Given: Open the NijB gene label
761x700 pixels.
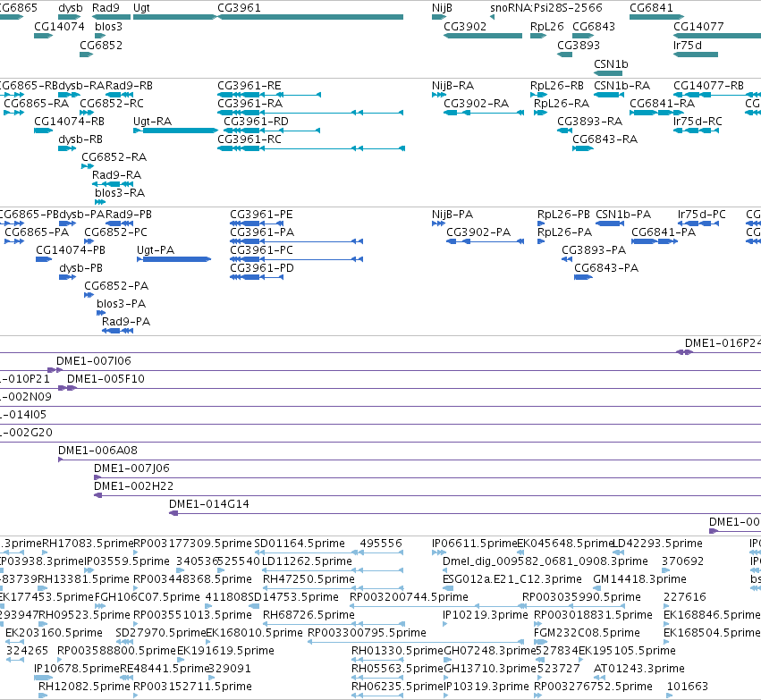Looking at the screenshot, I should click(x=442, y=8).
